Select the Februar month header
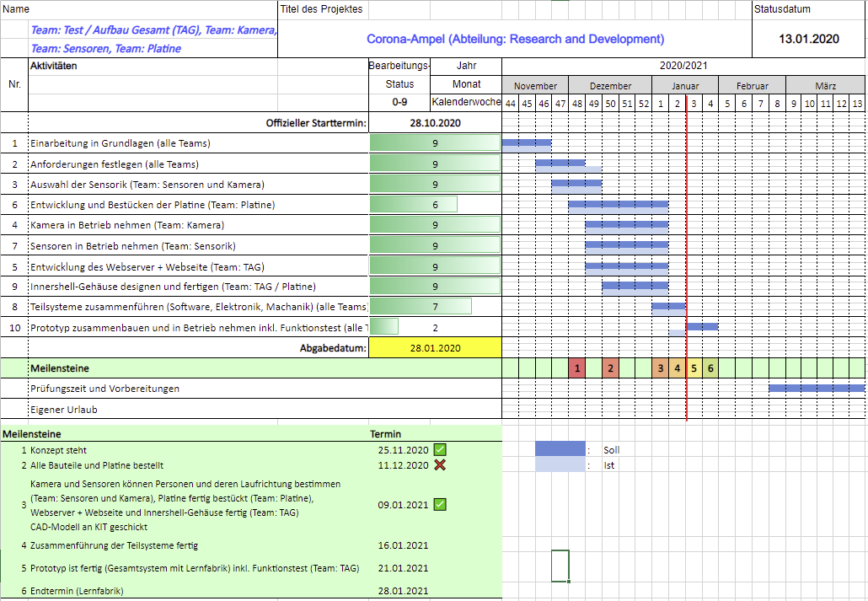The image size is (868, 601). pos(752,85)
